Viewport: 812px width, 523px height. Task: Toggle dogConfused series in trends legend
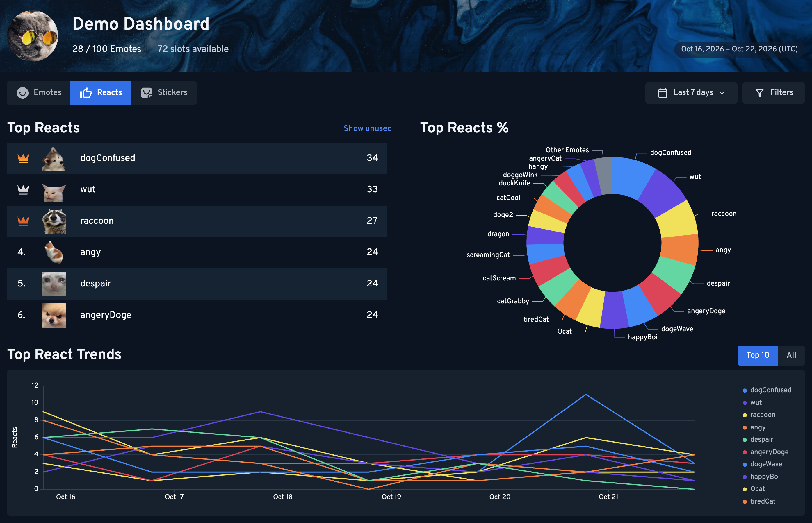point(767,390)
